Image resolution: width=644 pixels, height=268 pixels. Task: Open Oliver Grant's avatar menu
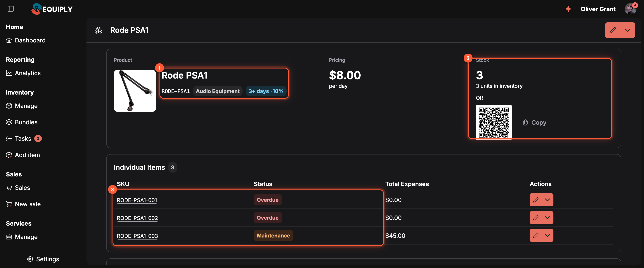(x=631, y=9)
